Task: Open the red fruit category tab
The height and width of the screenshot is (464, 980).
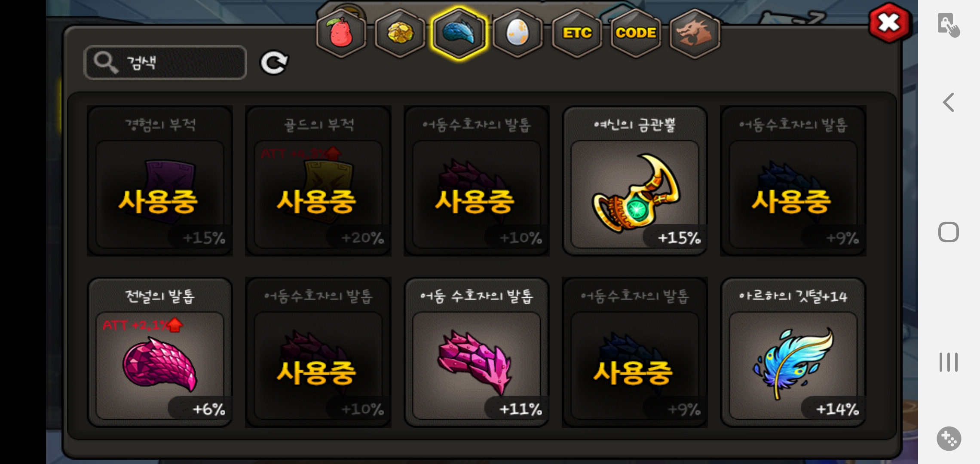Action: click(x=341, y=34)
